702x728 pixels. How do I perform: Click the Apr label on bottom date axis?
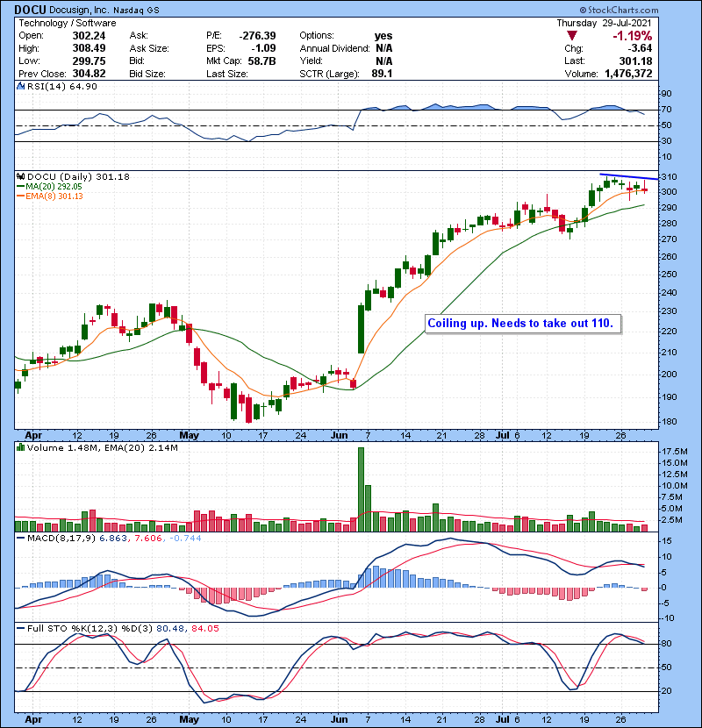click(x=33, y=719)
